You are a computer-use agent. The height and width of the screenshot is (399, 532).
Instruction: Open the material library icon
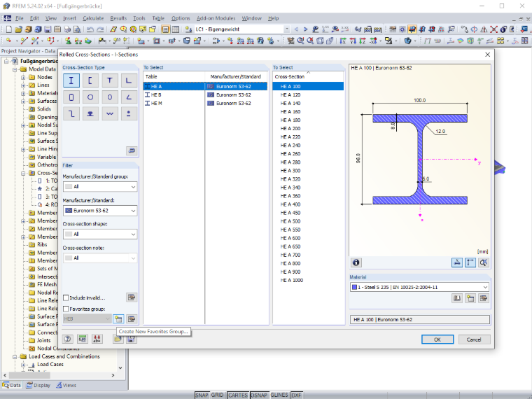point(457,299)
